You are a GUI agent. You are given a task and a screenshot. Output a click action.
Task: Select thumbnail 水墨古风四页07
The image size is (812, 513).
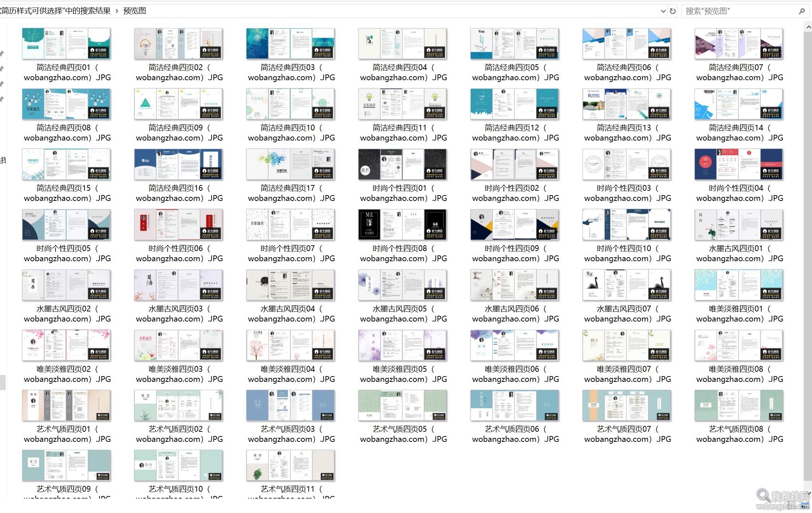(627, 285)
